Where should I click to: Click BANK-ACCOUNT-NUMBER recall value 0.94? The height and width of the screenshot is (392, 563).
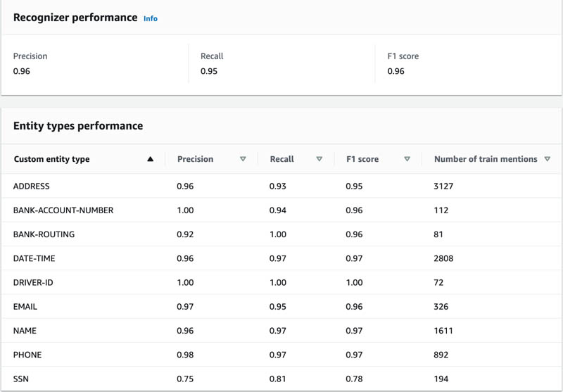tap(278, 210)
